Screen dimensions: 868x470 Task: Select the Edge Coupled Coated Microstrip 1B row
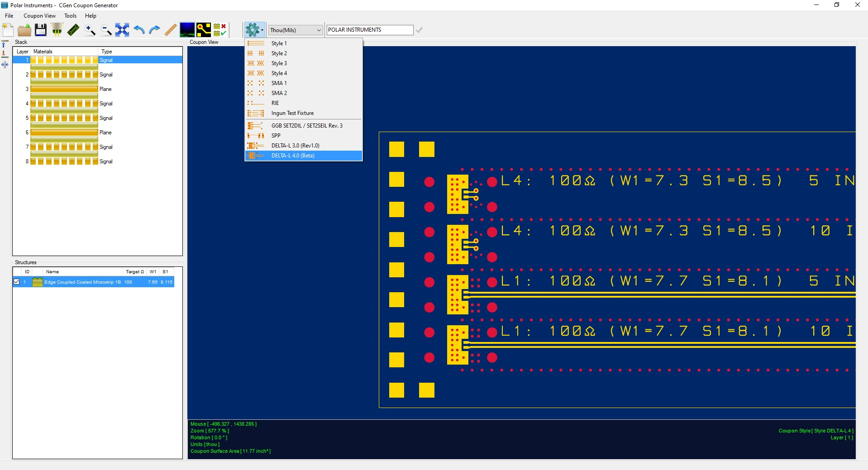click(x=93, y=282)
